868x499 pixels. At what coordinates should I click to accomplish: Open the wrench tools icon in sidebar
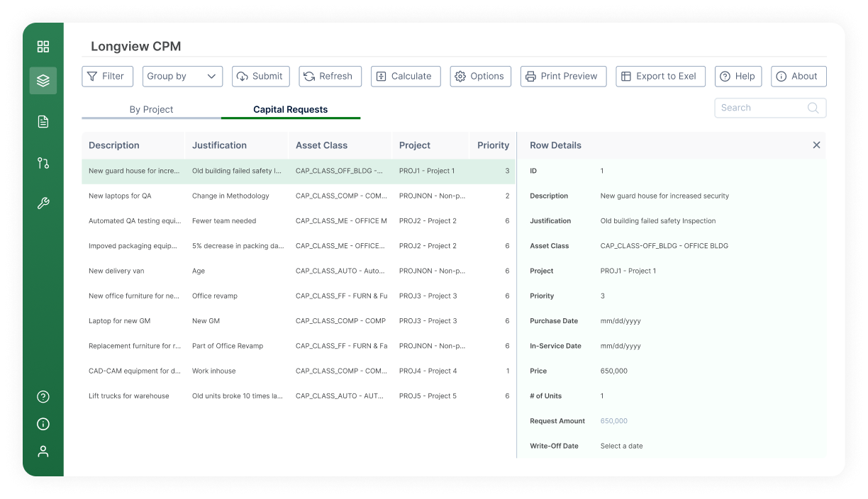point(43,204)
